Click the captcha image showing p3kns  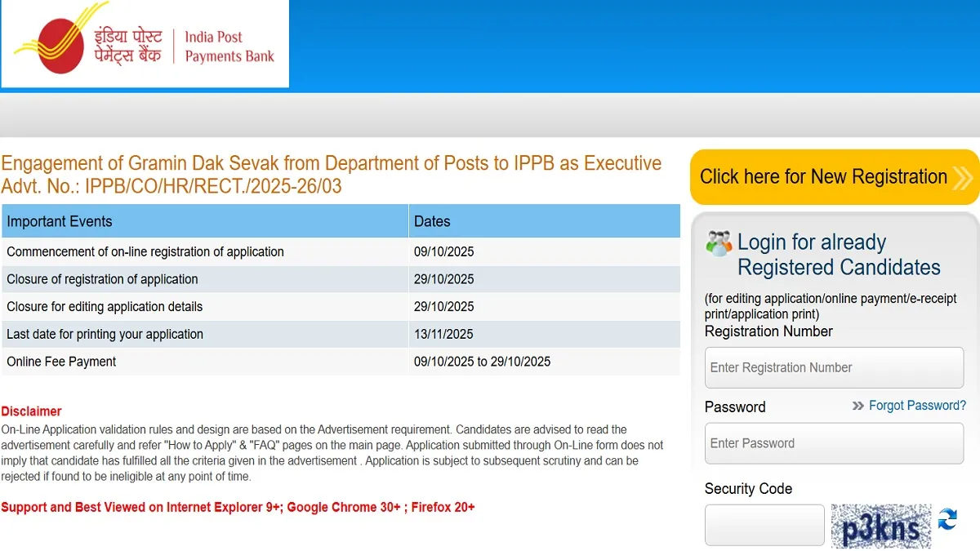(880, 526)
